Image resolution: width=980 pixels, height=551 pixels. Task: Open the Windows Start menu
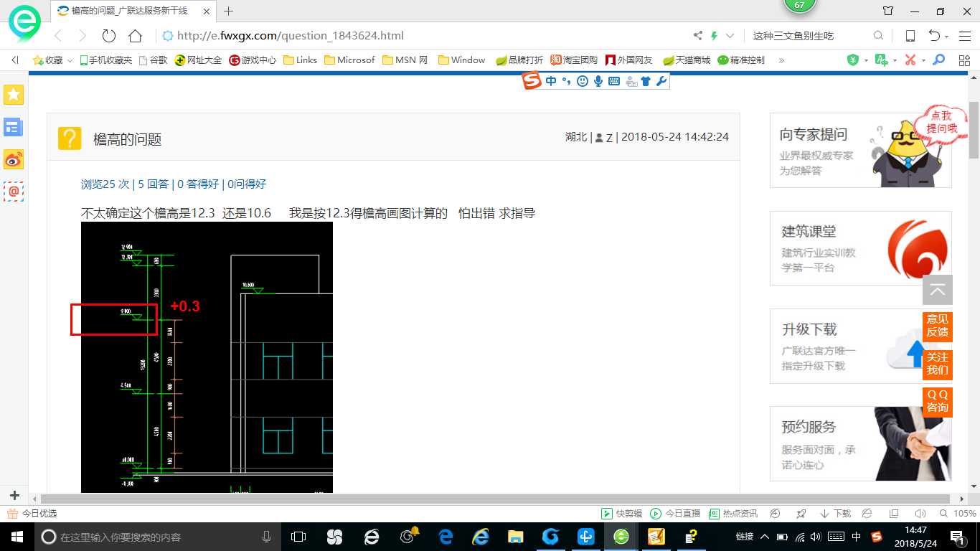tap(17, 537)
